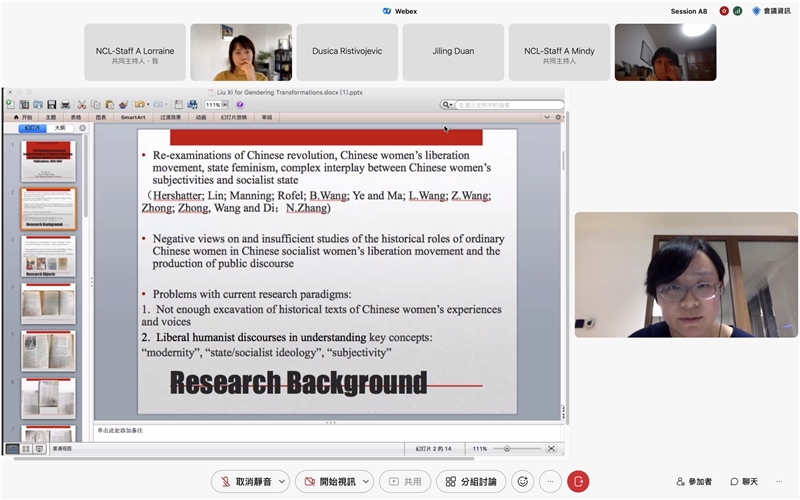This screenshot has height=500, width=800.
Task: Click the red leave meeting button
Action: (577, 481)
